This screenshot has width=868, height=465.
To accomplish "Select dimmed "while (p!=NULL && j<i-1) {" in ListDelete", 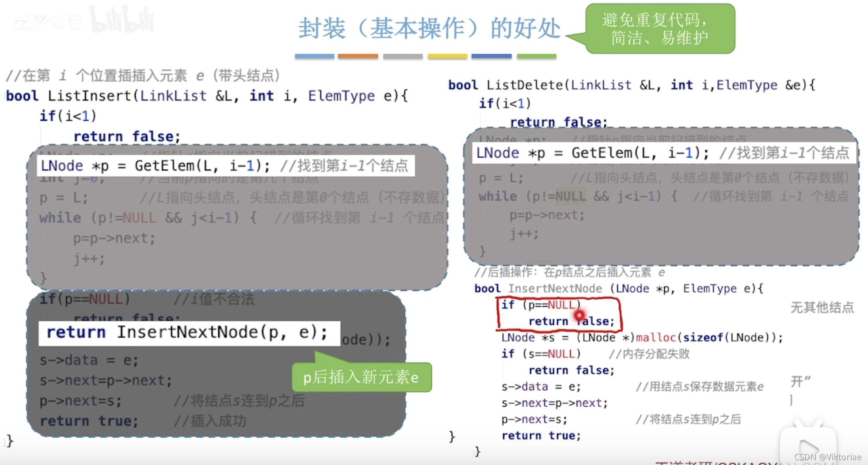I will tap(578, 196).
